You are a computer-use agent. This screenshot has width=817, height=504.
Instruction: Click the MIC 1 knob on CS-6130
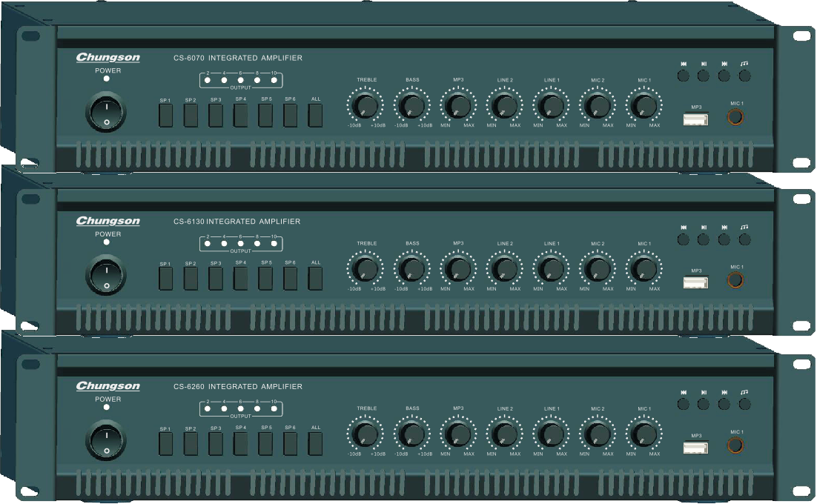point(644,269)
